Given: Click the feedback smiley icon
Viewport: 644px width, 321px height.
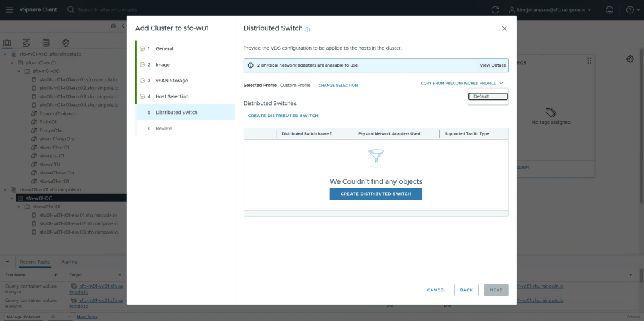Looking at the screenshot, I should [x=609, y=9].
